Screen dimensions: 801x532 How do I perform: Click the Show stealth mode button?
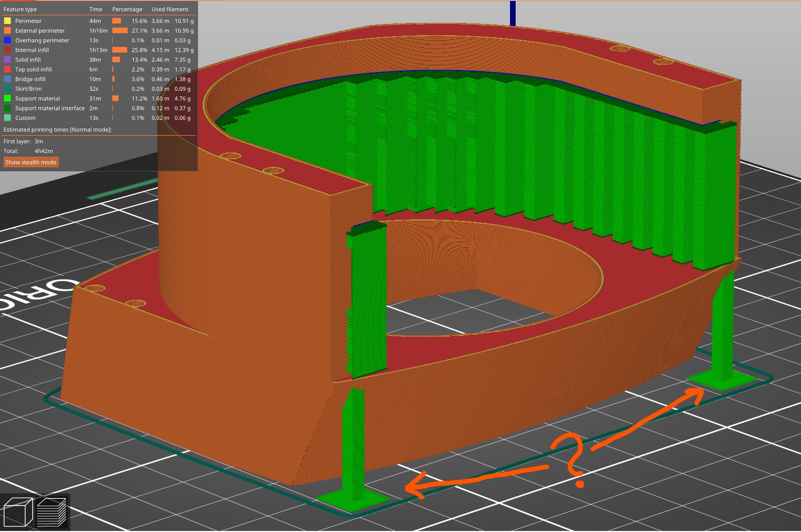(31, 162)
